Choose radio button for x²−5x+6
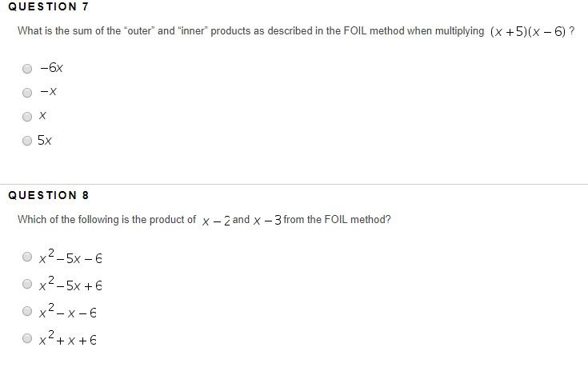The height and width of the screenshot is (383, 588). pyautogui.click(x=27, y=284)
